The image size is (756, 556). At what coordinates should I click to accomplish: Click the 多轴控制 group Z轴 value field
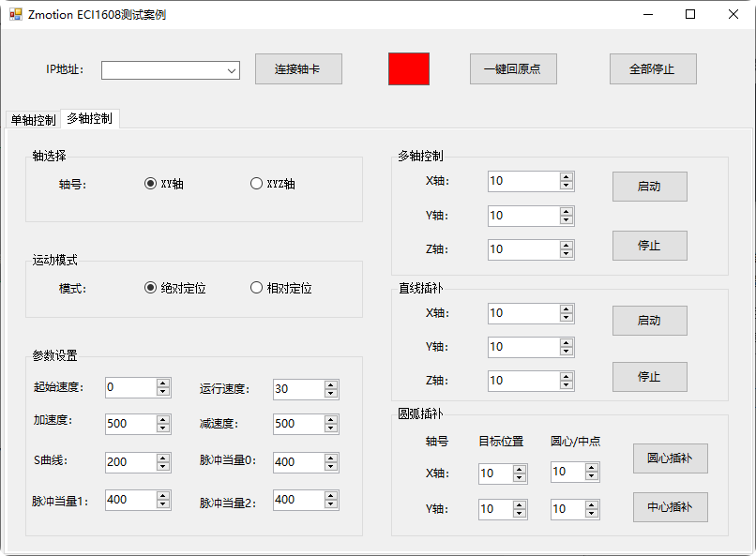click(523, 249)
